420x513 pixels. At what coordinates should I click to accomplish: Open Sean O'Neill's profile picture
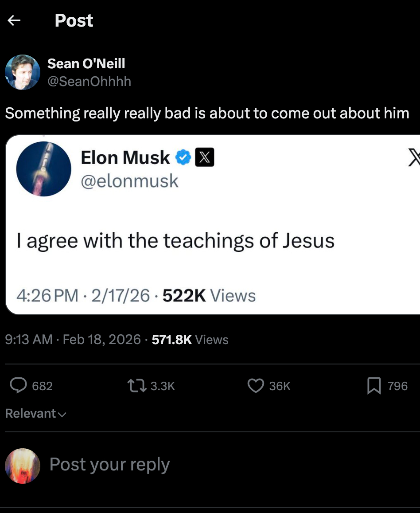click(23, 72)
